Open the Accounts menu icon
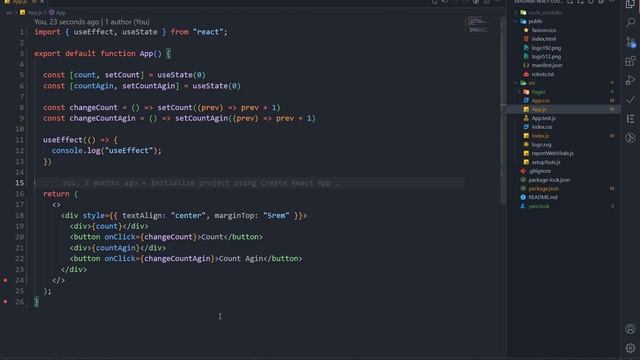Screen dimensions: 640x360 [631, 329]
